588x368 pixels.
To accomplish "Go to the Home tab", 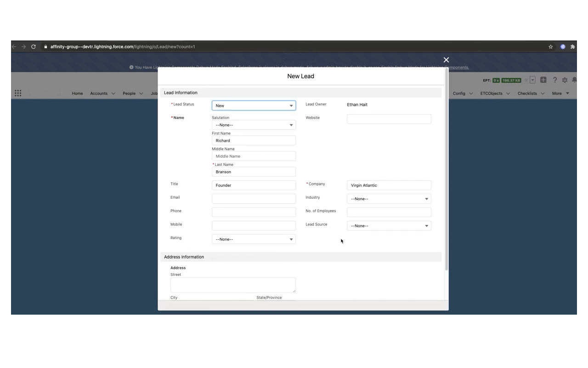I will click(x=77, y=93).
